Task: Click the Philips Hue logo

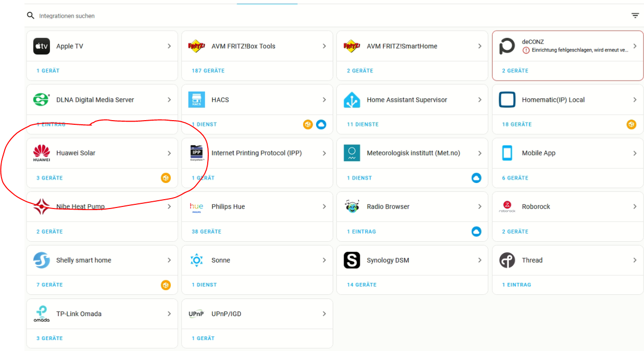Action: tap(197, 207)
